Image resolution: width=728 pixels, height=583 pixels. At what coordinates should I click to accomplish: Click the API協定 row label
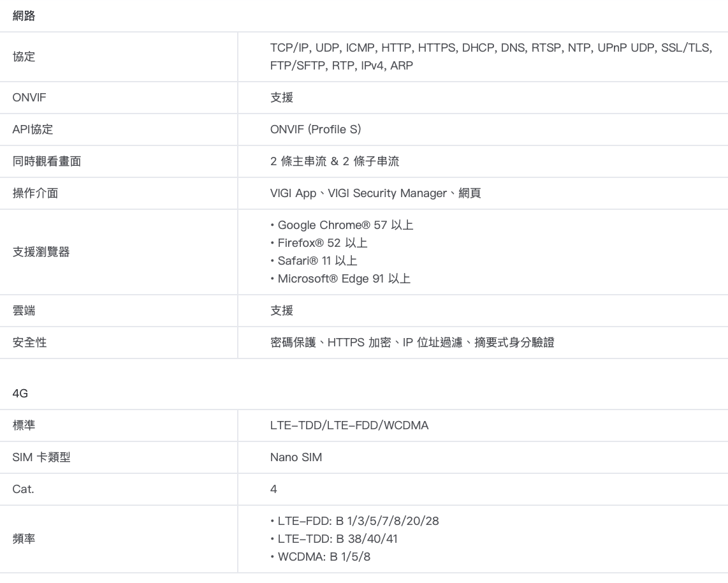click(33, 129)
